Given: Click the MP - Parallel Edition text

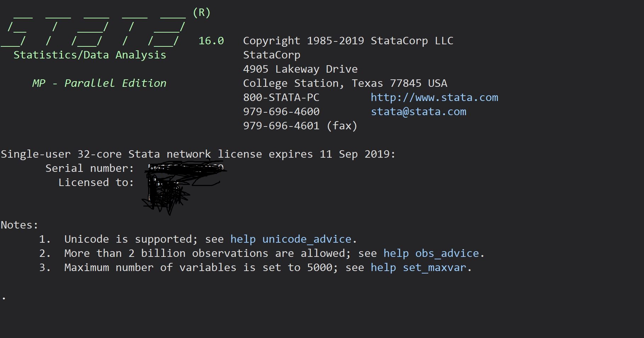Looking at the screenshot, I should [99, 83].
